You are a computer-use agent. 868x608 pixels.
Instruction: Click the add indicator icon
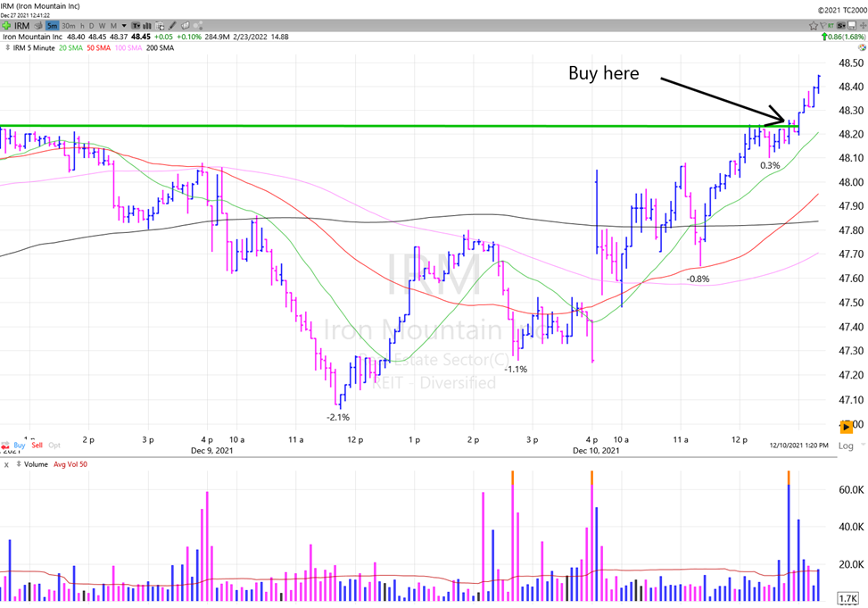160,26
